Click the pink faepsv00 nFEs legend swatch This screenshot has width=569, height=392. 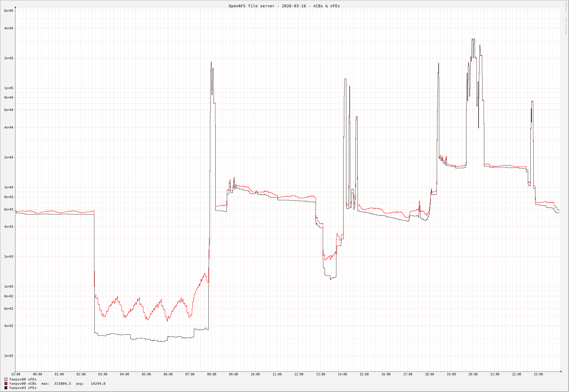pos(6,379)
